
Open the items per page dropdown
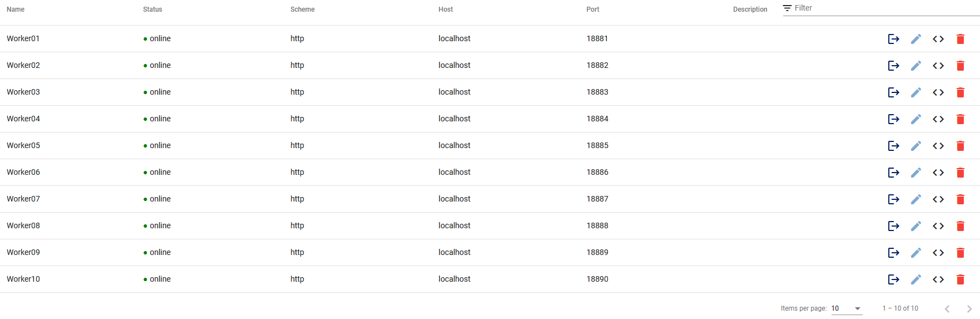(846, 308)
